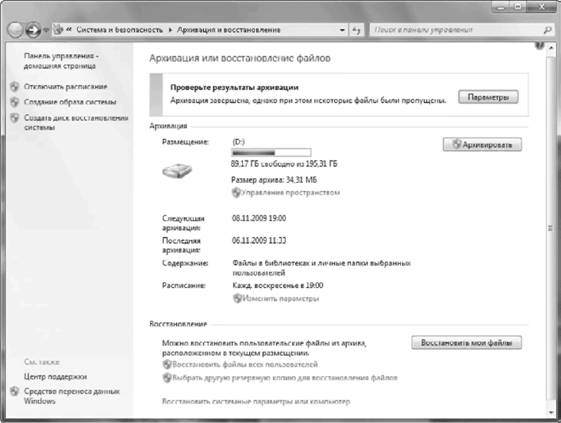Click shield icon next to Средство переноса данных
Image resolution: width=561 pixels, height=423 pixels.
pyautogui.click(x=14, y=391)
